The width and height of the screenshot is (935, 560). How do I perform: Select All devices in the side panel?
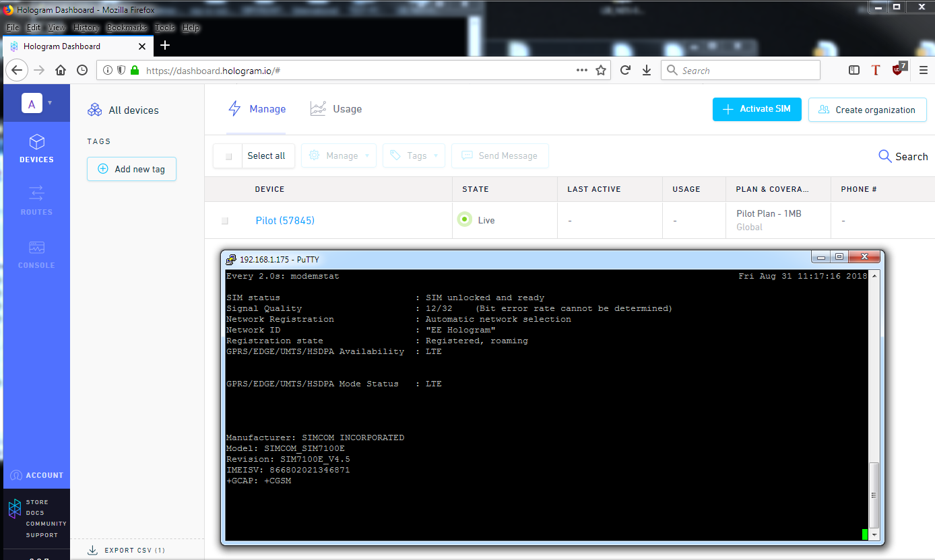coord(124,110)
